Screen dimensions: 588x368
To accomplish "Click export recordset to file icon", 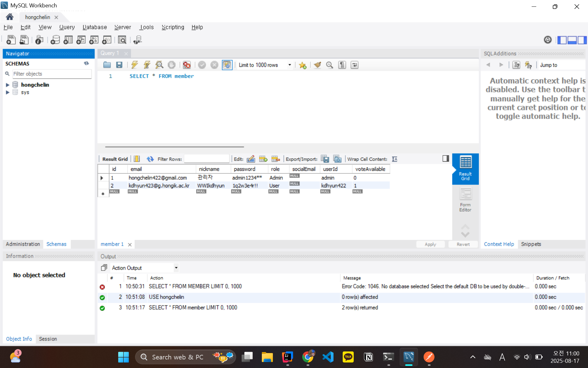I will click(x=325, y=159).
